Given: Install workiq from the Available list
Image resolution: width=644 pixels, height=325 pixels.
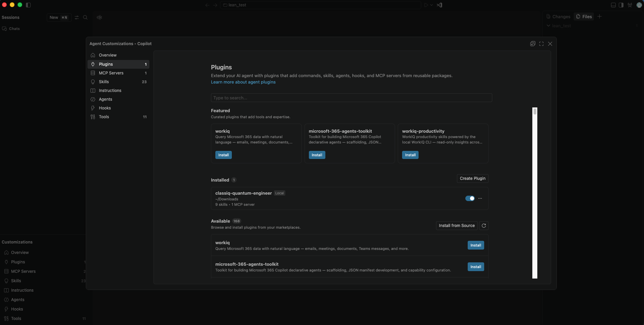Looking at the screenshot, I should pos(476,245).
